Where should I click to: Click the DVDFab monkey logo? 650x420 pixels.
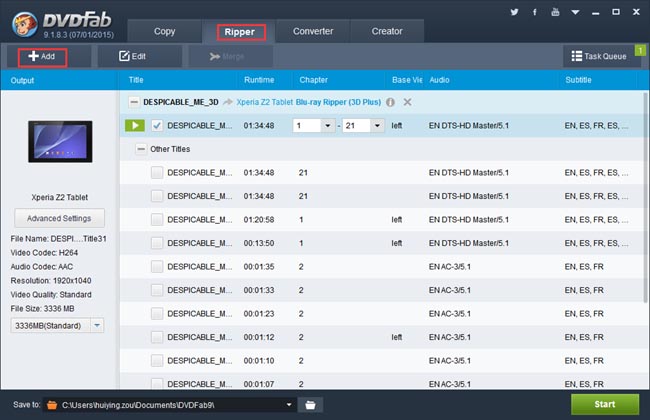[x=25, y=24]
